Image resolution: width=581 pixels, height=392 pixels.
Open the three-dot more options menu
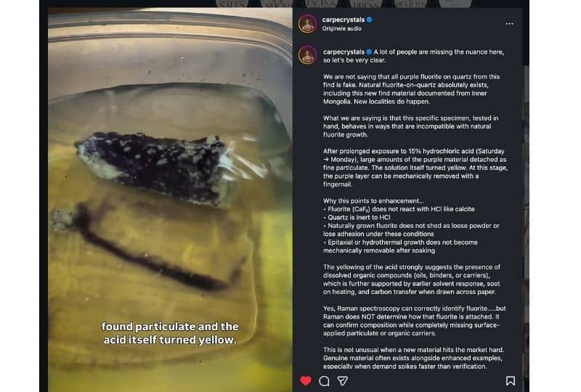510,24
